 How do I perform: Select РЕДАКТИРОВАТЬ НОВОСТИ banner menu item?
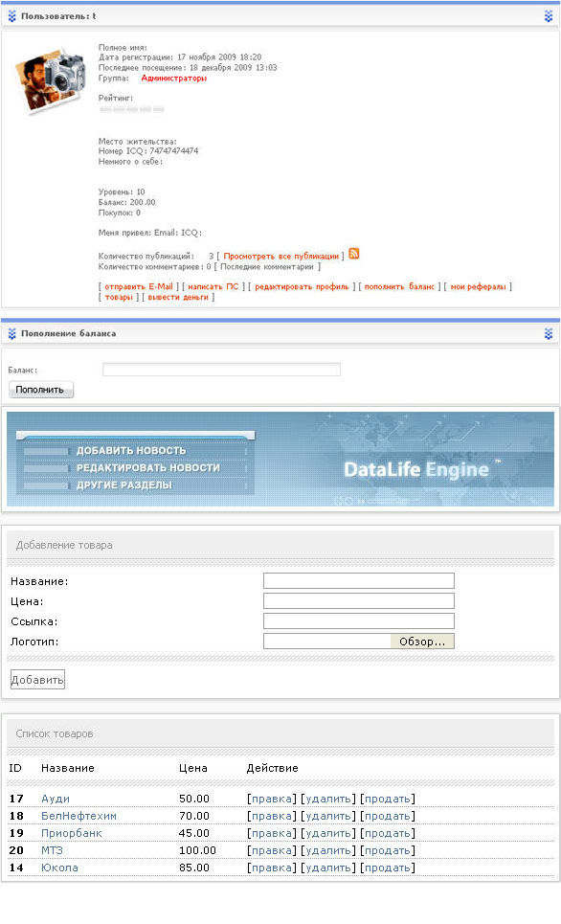click(148, 468)
